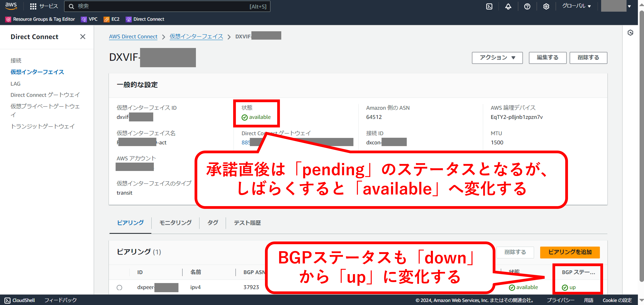Click the logical device EqTY2-p8jnb1zpzn7v
644x305 pixels.
tap(517, 117)
